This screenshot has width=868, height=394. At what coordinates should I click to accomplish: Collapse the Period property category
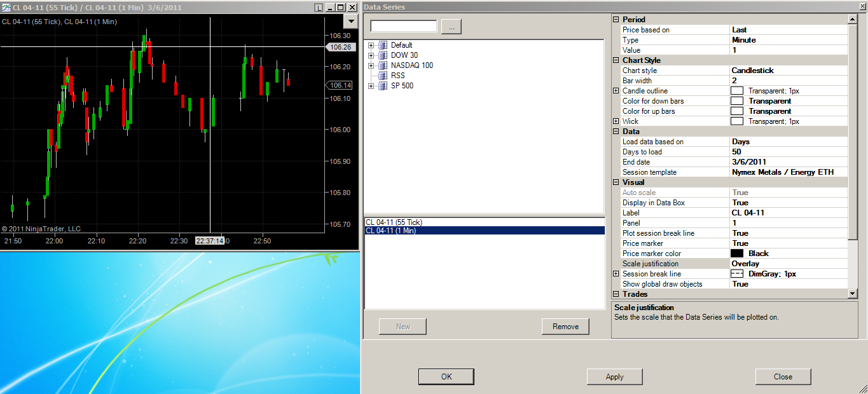tap(616, 20)
